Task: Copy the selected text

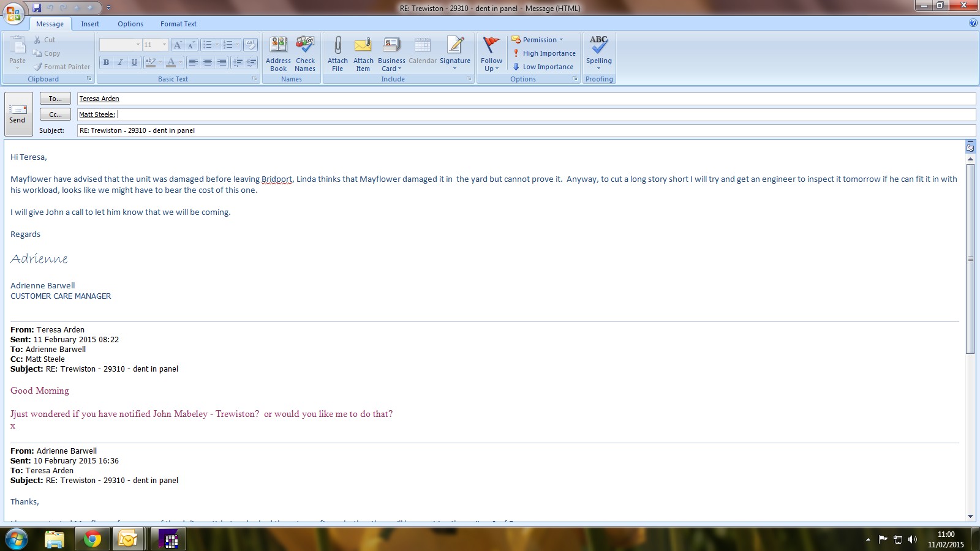Action: click(x=47, y=53)
